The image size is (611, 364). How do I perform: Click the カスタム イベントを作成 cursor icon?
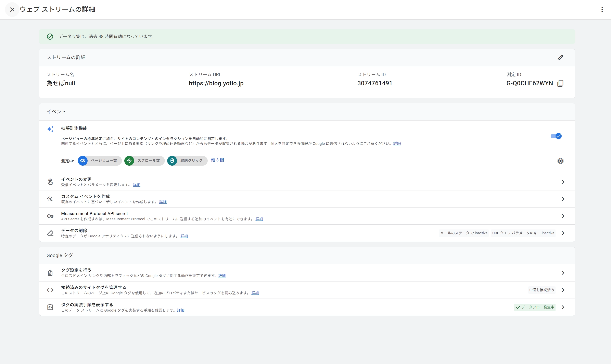pos(50,199)
